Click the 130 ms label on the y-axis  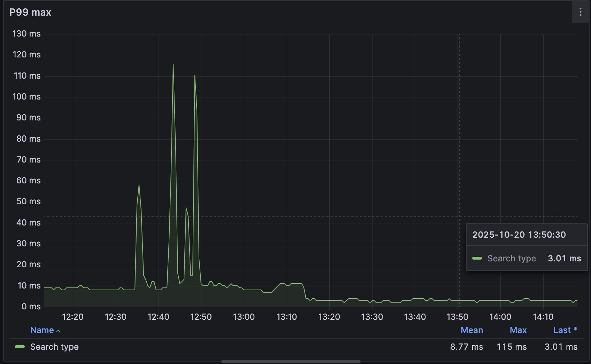26,34
